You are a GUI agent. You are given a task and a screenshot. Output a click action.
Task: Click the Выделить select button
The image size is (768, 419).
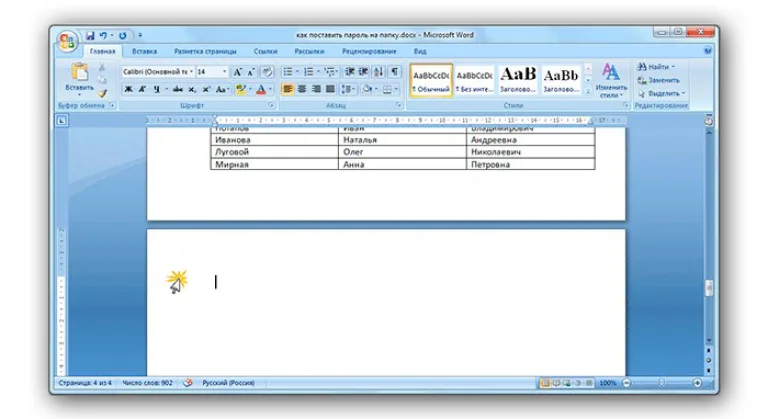(x=662, y=93)
